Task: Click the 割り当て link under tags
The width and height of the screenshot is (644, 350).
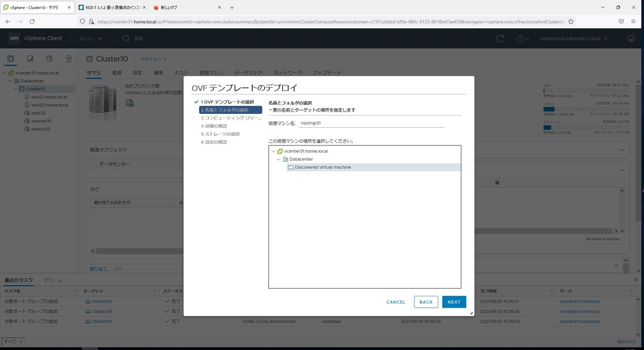Action: pyautogui.click(x=100, y=268)
